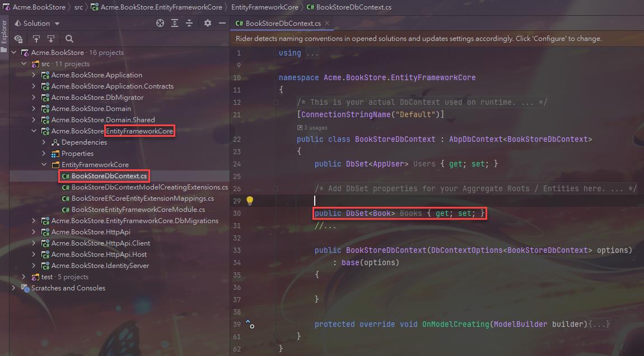Expand the Acme.BookStore.Application project node
This screenshot has height=356, width=644.
click(x=34, y=75)
